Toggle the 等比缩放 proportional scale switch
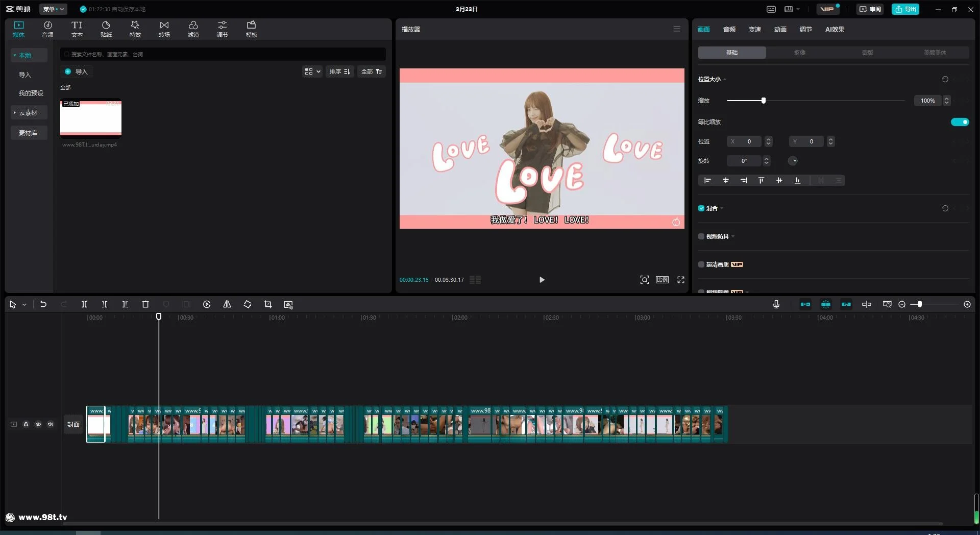980x535 pixels. coord(960,122)
